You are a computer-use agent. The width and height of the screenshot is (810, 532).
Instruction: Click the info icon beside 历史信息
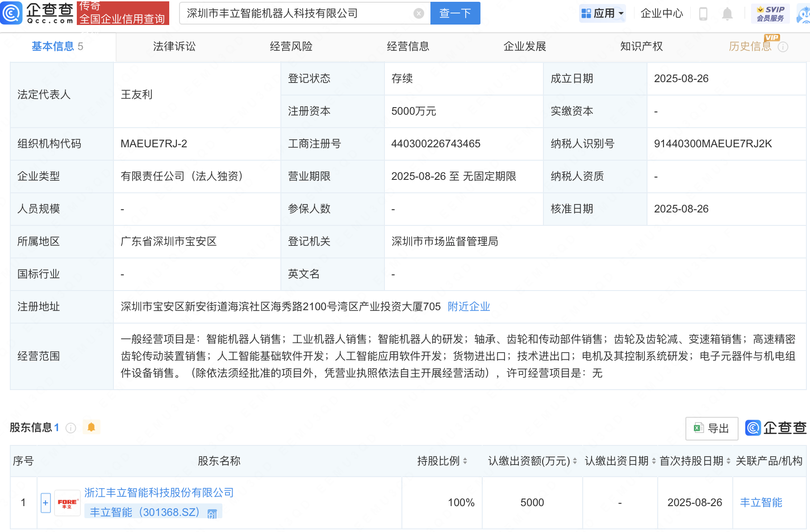click(x=783, y=46)
